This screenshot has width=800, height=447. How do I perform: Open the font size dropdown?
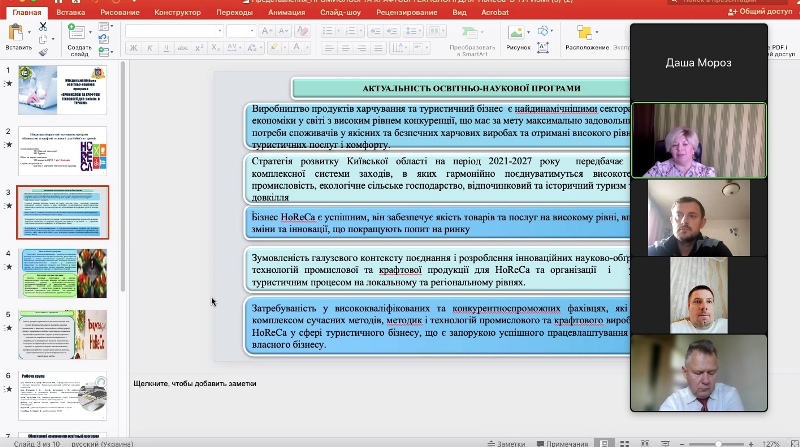pyautogui.click(x=241, y=31)
